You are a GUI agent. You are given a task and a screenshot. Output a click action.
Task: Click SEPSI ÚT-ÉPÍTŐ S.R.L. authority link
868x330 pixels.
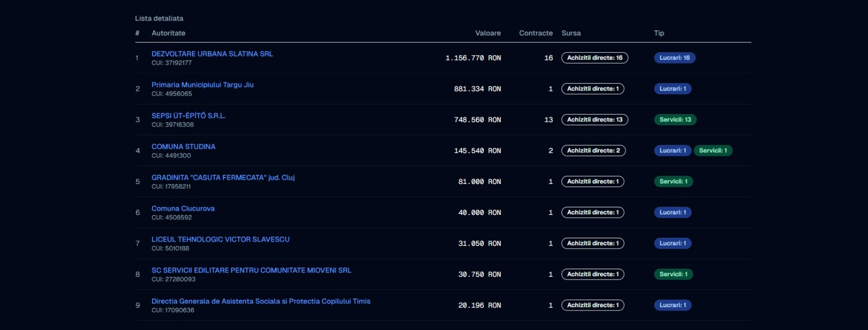coord(188,116)
